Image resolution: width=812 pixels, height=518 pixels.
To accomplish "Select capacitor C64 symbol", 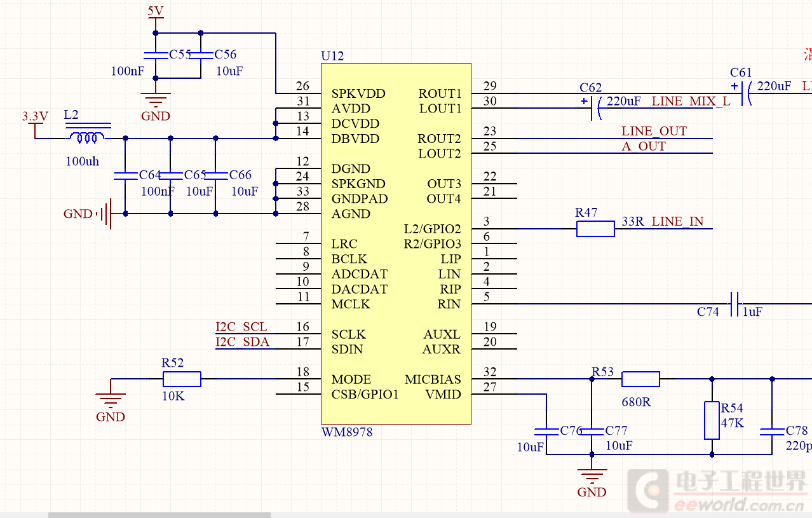I will coord(125,175).
